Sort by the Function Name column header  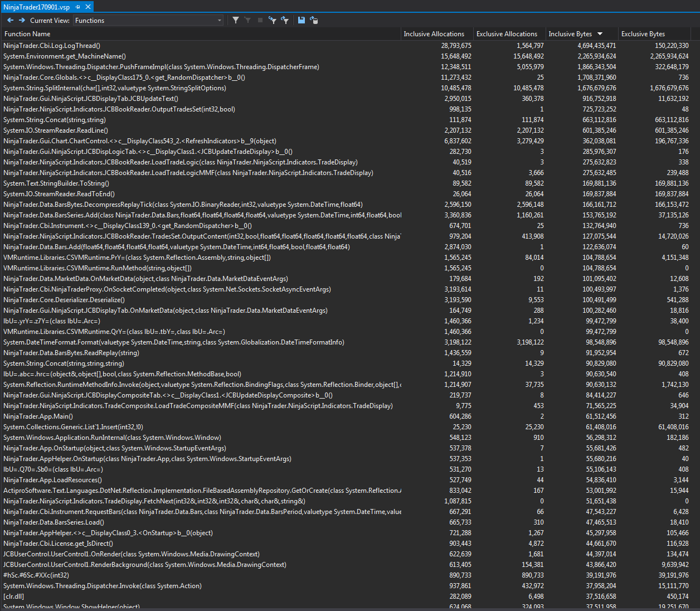[201, 34]
